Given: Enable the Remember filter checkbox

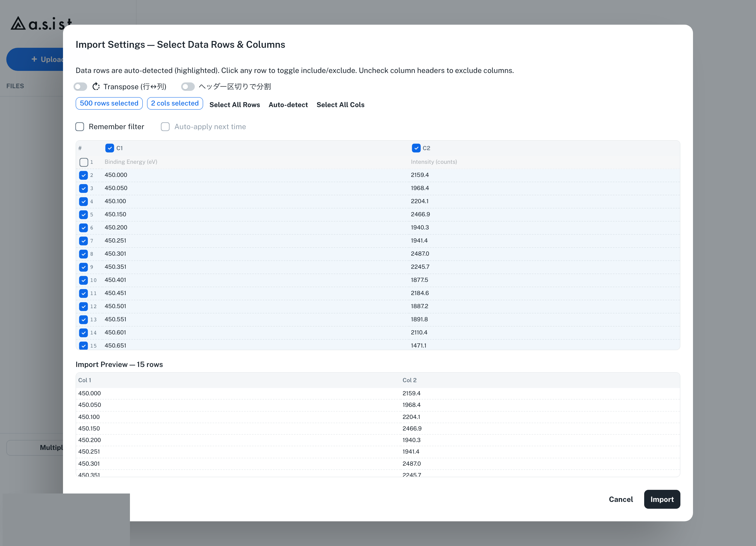Looking at the screenshot, I should point(80,127).
